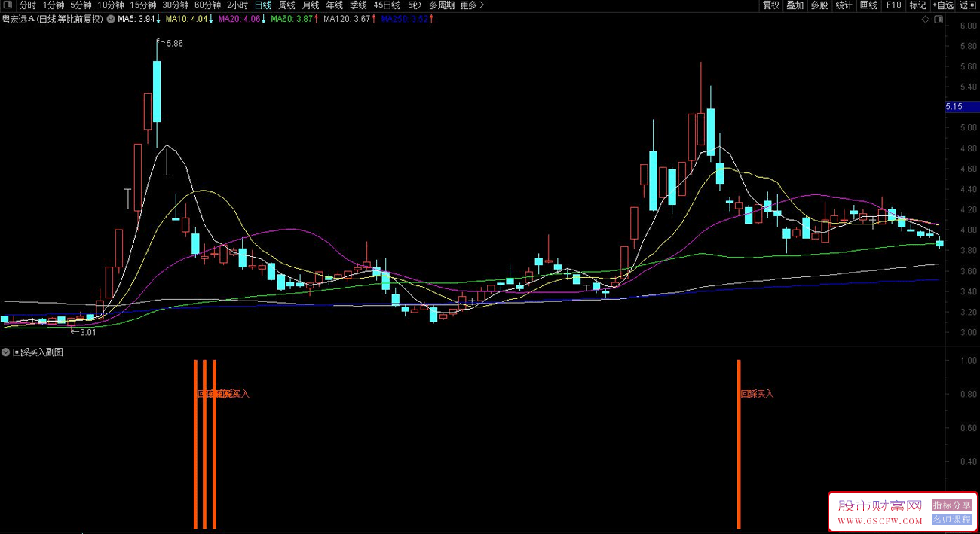Image resolution: width=980 pixels, height=534 pixels.
Task: Switch to 分时 intraday view
Action: coord(28,5)
